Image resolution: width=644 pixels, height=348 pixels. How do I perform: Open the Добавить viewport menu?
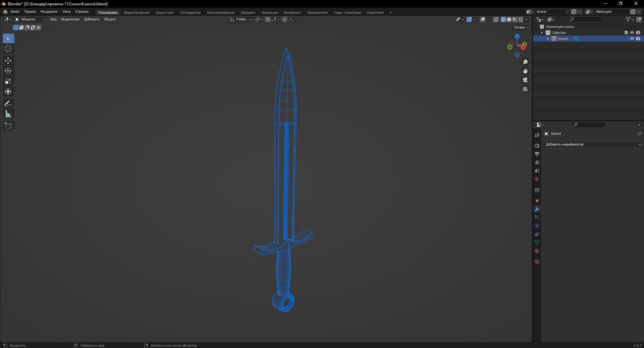pos(92,19)
